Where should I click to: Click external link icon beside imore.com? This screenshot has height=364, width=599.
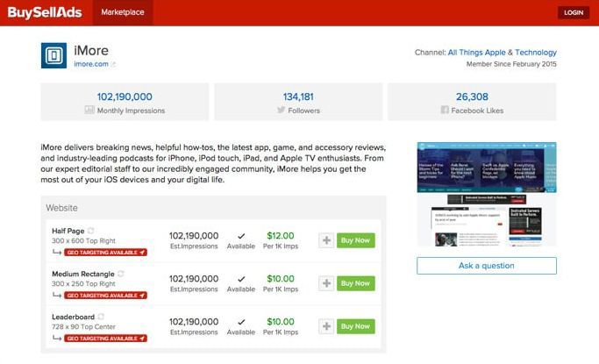[x=113, y=64]
